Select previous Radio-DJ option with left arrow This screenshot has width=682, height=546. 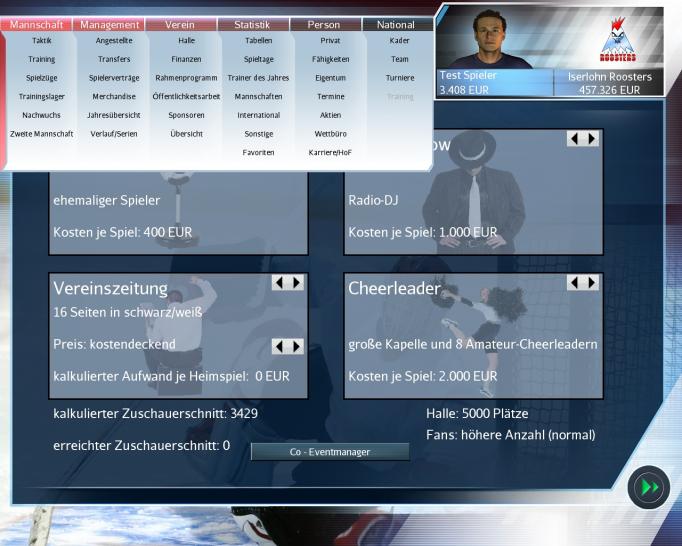(575, 139)
